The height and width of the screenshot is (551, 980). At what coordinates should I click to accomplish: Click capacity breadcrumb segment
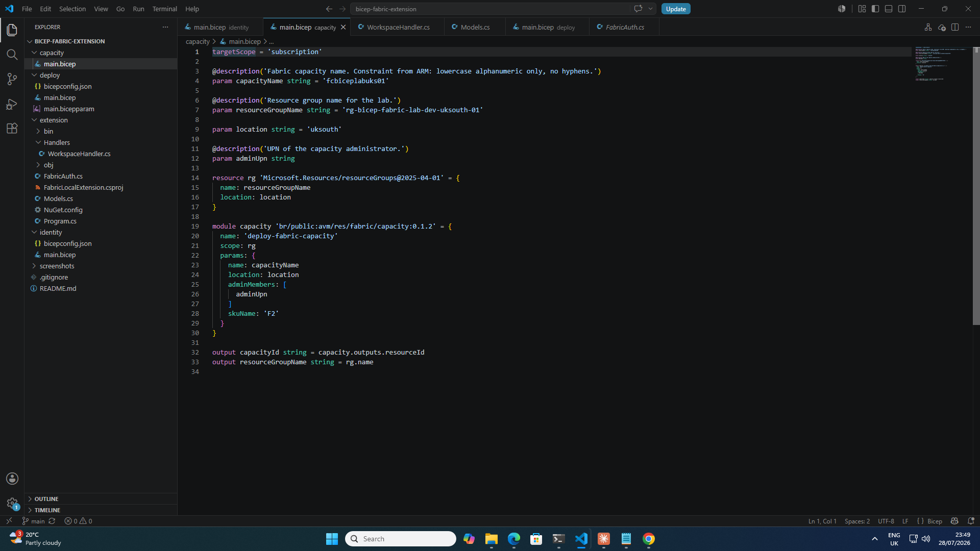pos(198,41)
